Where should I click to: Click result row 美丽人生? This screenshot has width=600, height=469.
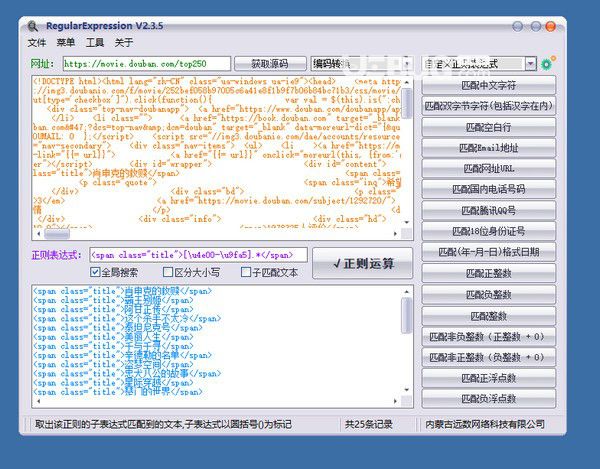coord(113,337)
